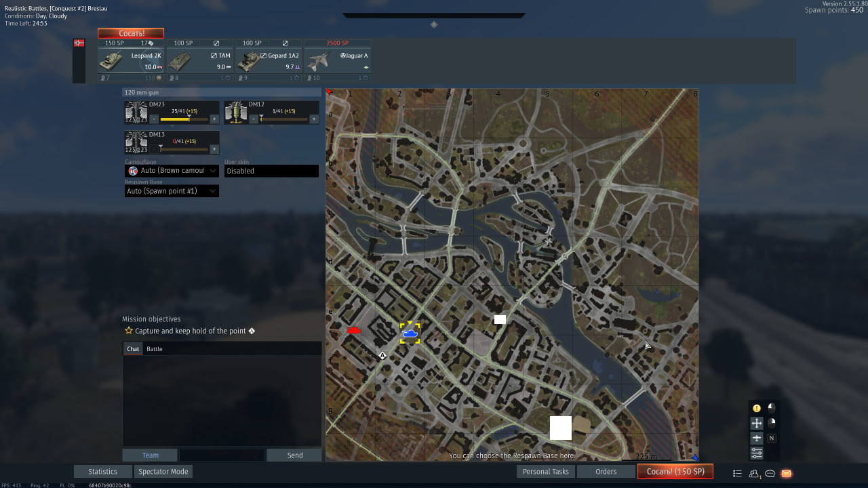Switch to the Chat tab
Image resolution: width=868 pixels, height=488 pixels.
(x=133, y=349)
